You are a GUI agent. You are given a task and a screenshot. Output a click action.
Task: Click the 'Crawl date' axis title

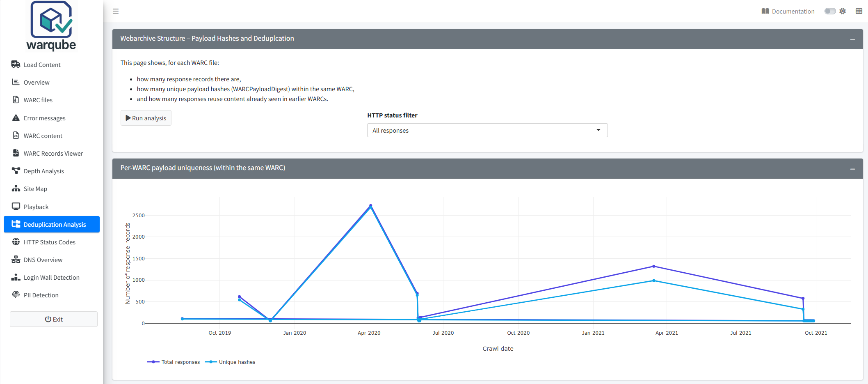(x=498, y=349)
